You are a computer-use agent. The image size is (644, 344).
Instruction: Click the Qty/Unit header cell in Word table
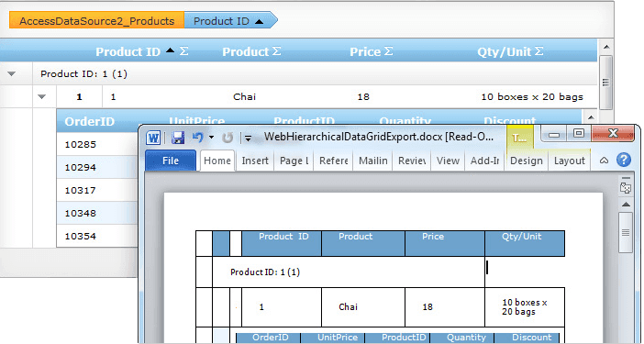coord(525,243)
